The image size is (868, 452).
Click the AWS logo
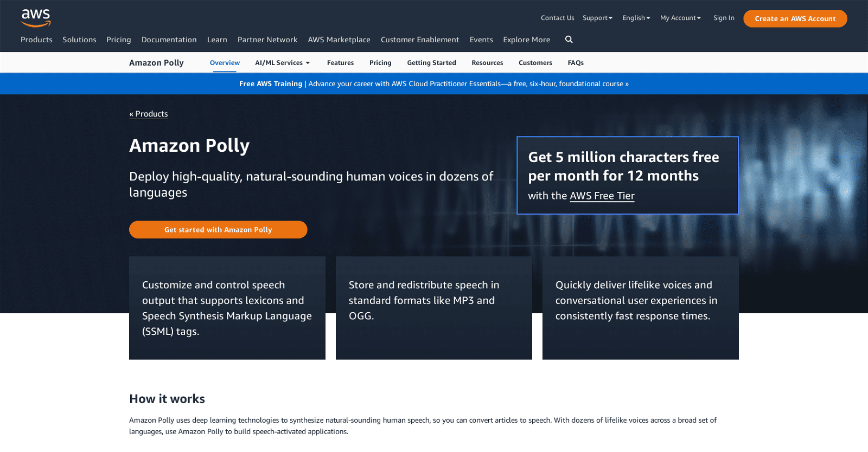point(36,18)
